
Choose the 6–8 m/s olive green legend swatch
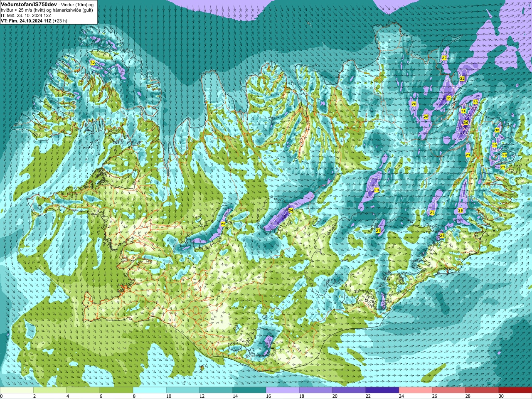pos(116,390)
